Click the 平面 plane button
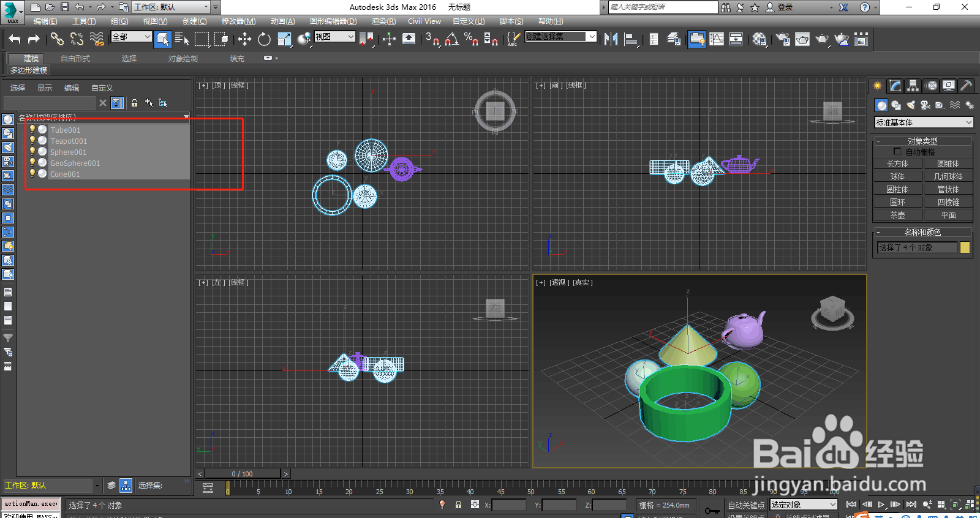This screenshot has width=980, height=518. (948, 215)
